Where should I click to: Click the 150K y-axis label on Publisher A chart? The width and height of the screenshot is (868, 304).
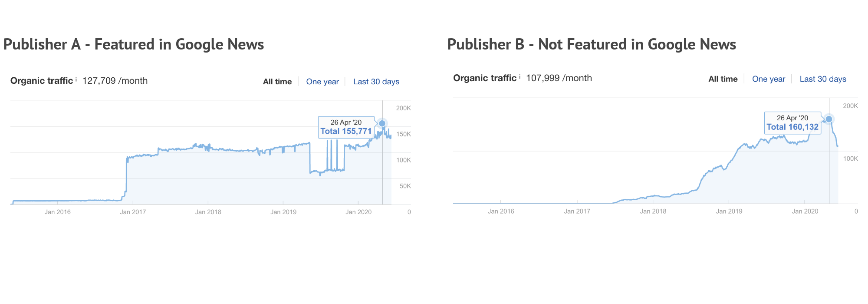404,134
